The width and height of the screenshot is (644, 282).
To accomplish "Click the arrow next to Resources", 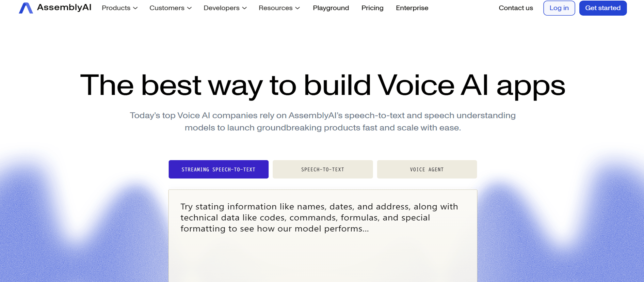I will [x=298, y=8].
